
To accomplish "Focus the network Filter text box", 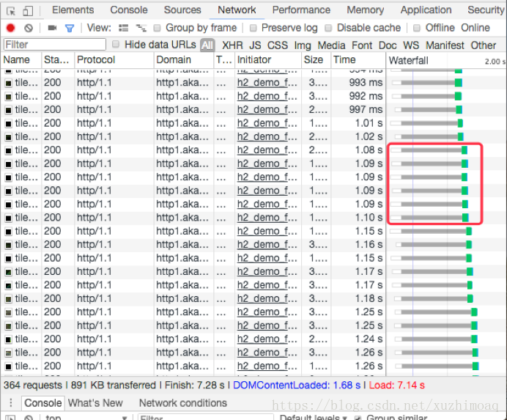I will point(55,44).
